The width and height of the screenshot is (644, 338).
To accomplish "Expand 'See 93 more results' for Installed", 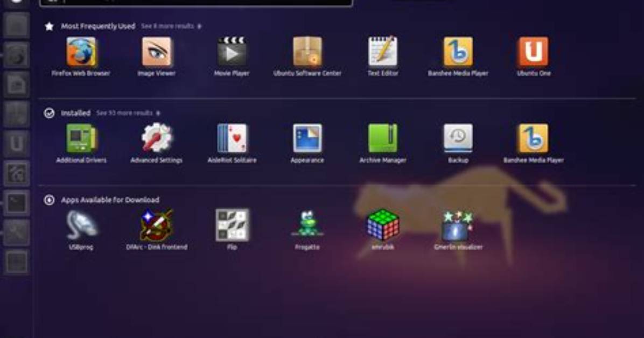I will pos(128,113).
